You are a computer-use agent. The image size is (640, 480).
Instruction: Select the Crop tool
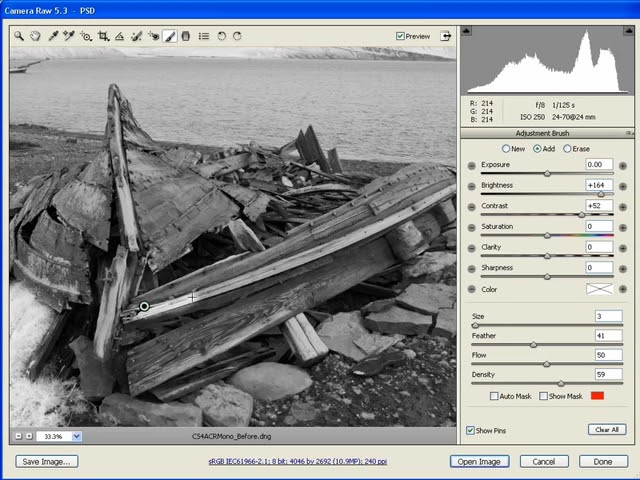click(103, 36)
